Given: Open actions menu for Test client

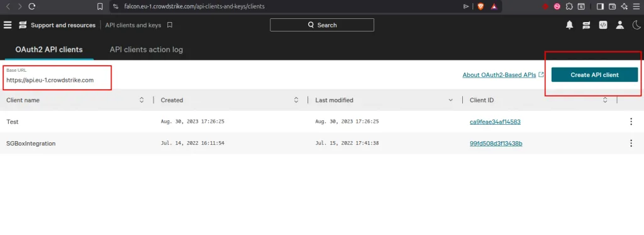Looking at the screenshot, I should pos(631,122).
